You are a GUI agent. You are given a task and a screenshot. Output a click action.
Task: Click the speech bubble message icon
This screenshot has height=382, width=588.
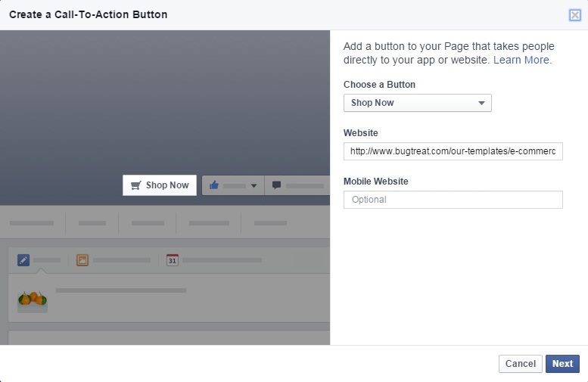[x=276, y=185]
